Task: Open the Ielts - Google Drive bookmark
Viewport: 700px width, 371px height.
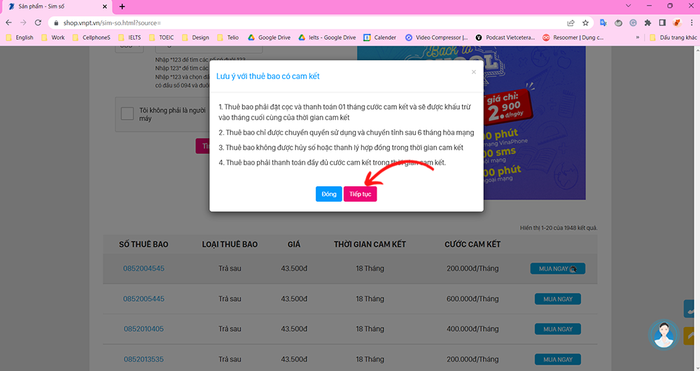Action: 327,38
